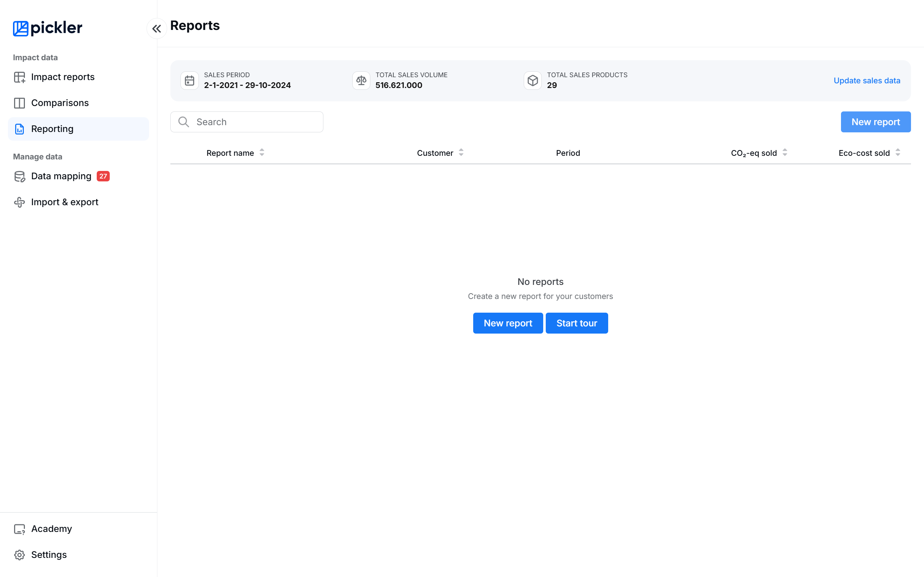Sort by Customer column arrows

click(x=461, y=153)
